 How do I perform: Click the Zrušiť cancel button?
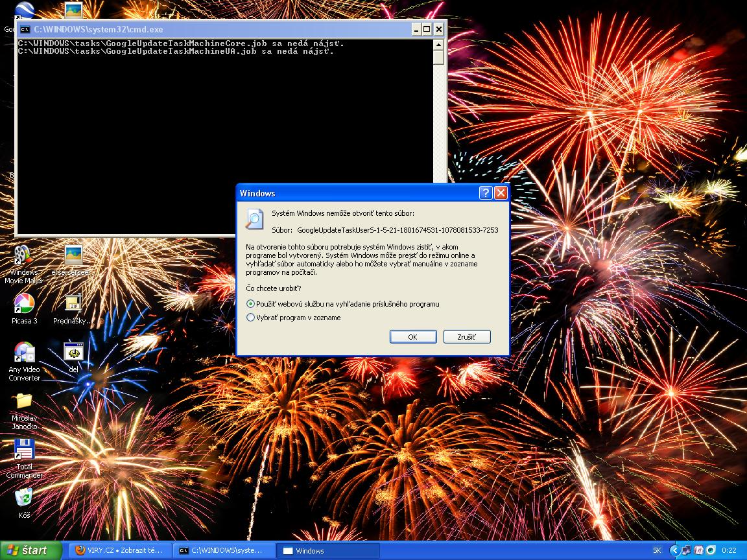(x=466, y=337)
